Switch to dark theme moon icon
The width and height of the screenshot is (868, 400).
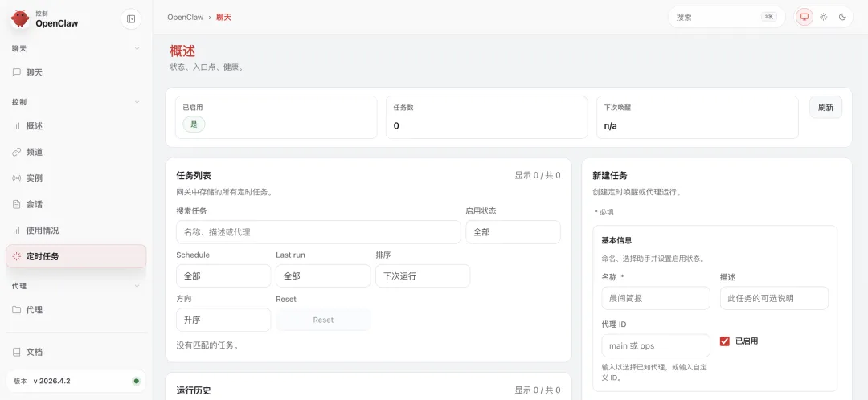(x=842, y=17)
